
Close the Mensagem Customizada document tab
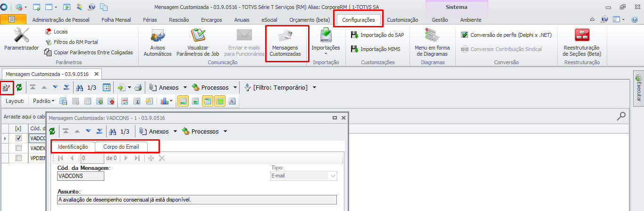pyautogui.click(x=96, y=74)
